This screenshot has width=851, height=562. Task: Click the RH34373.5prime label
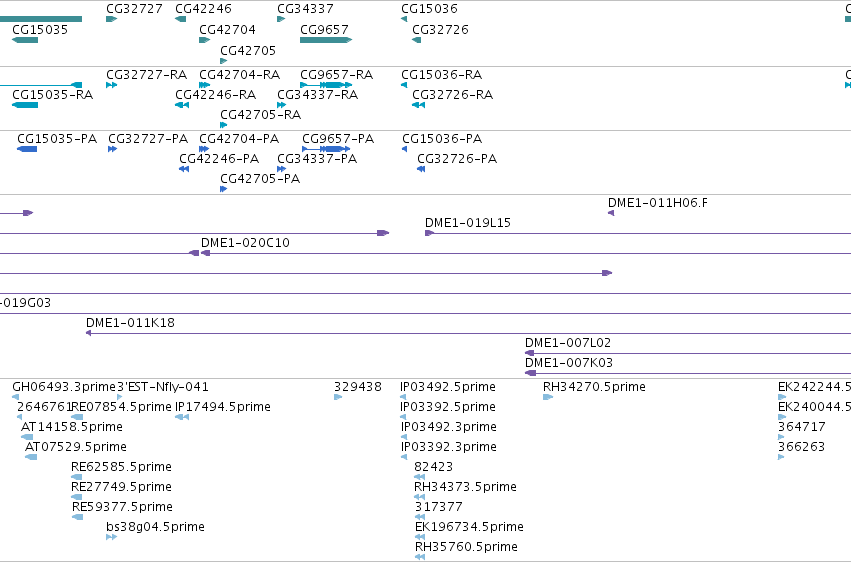coord(465,487)
